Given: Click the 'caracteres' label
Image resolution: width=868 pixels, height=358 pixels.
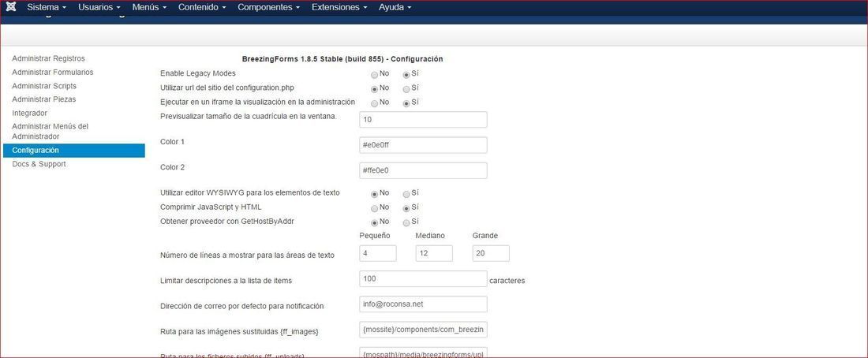Looking at the screenshot, I should click(x=507, y=281).
